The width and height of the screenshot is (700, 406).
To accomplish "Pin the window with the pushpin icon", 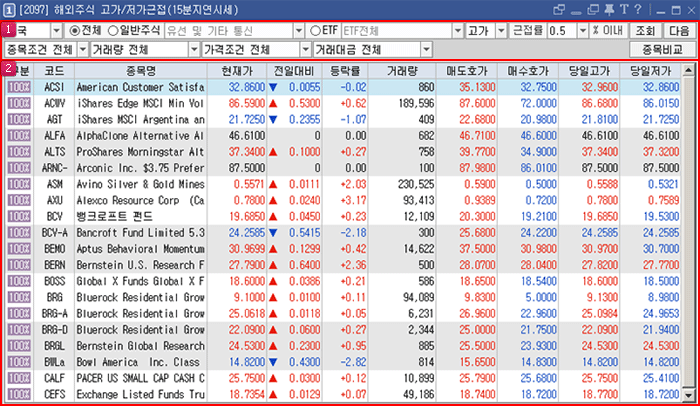I will tap(609, 10).
